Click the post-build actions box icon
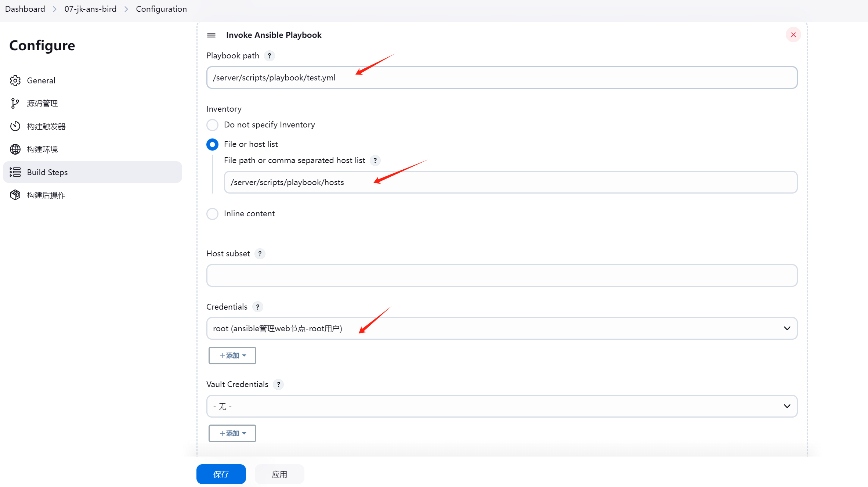This screenshot has width=868, height=487. point(15,195)
